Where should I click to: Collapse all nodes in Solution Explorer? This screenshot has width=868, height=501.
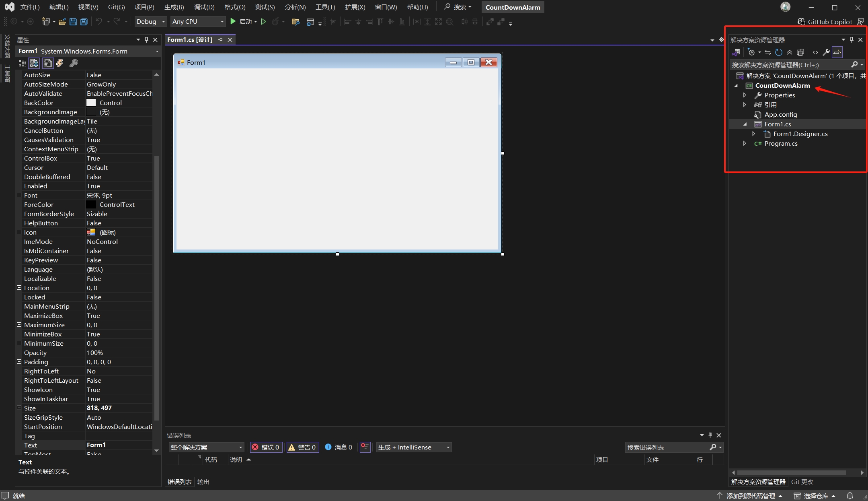(x=789, y=52)
